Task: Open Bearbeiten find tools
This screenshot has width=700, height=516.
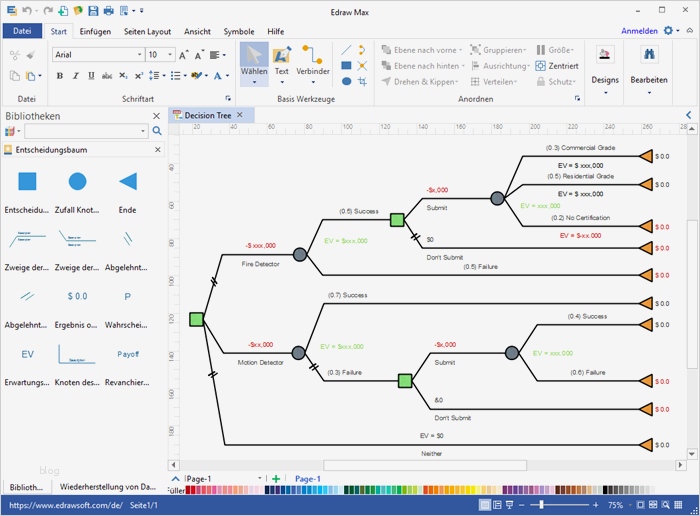Action: click(649, 70)
